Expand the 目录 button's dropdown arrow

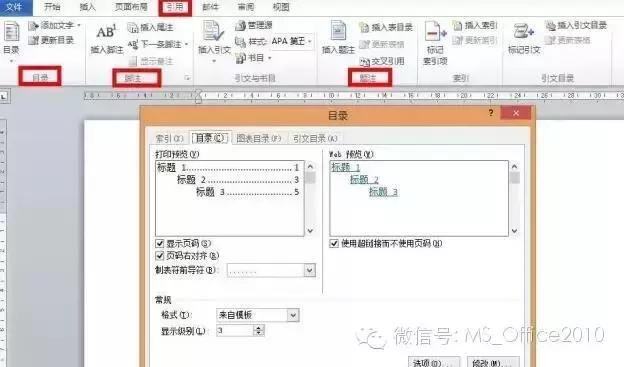11,61
